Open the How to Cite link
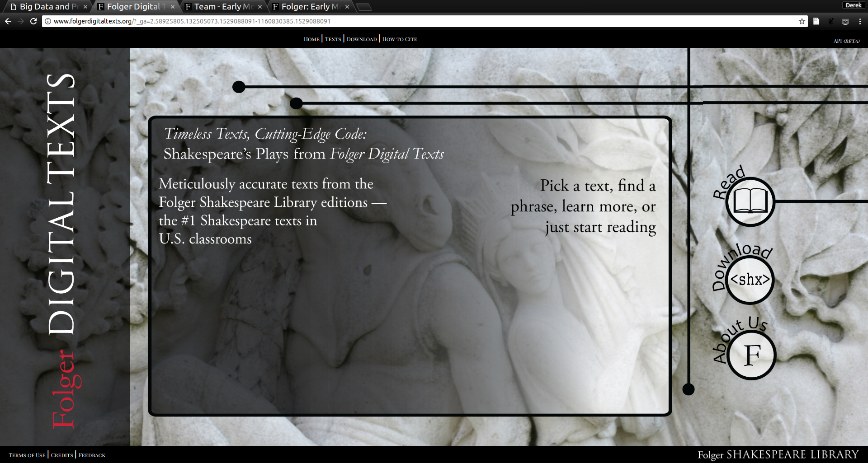 (x=400, y=39)
